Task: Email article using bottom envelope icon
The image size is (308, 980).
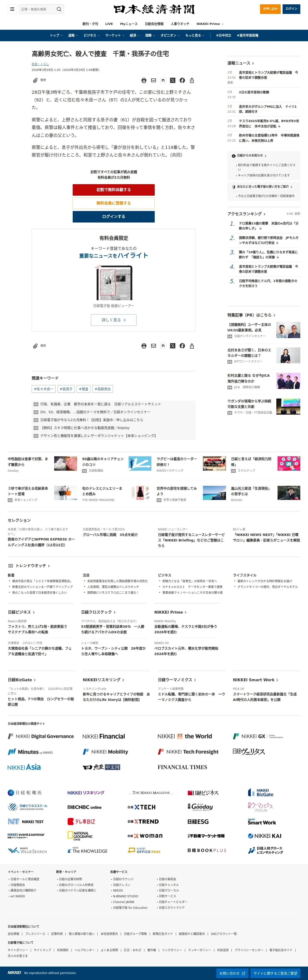Action: click(x=154, y=346)
